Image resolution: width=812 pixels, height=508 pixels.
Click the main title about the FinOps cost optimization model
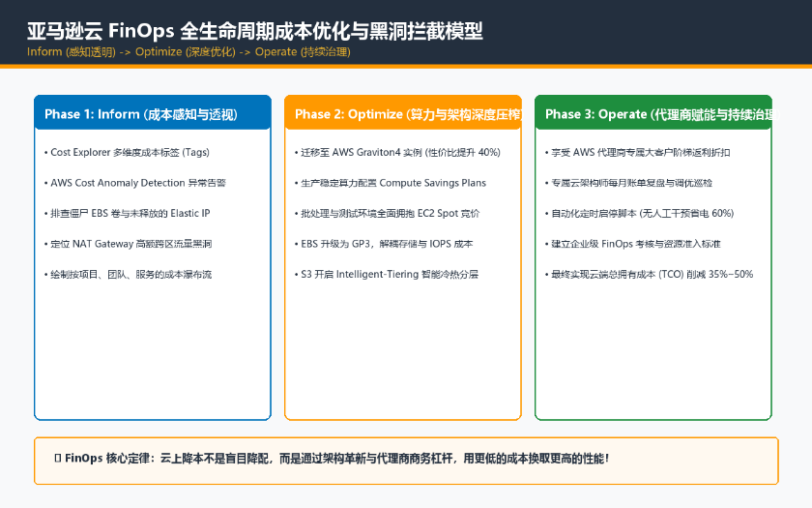[255, 31]
